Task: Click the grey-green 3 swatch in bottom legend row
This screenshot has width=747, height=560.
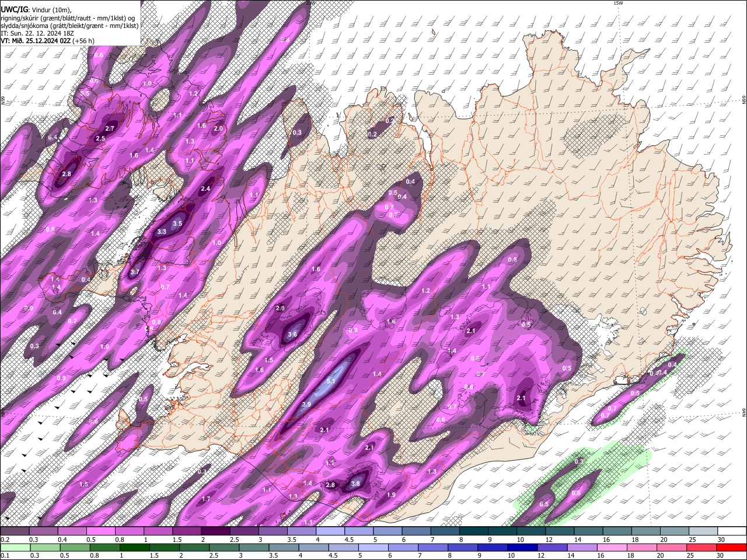Action: (x=253, y=547)
